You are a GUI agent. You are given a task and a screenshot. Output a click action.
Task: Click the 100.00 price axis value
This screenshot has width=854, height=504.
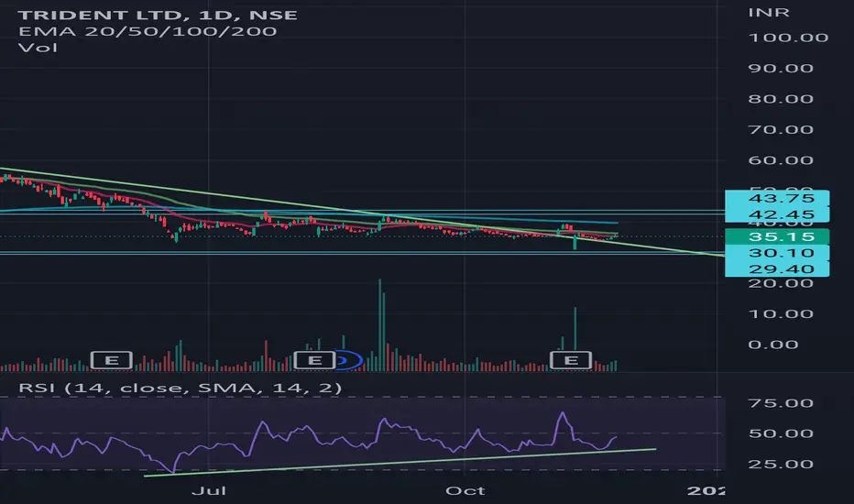click(x=788, y=38)
